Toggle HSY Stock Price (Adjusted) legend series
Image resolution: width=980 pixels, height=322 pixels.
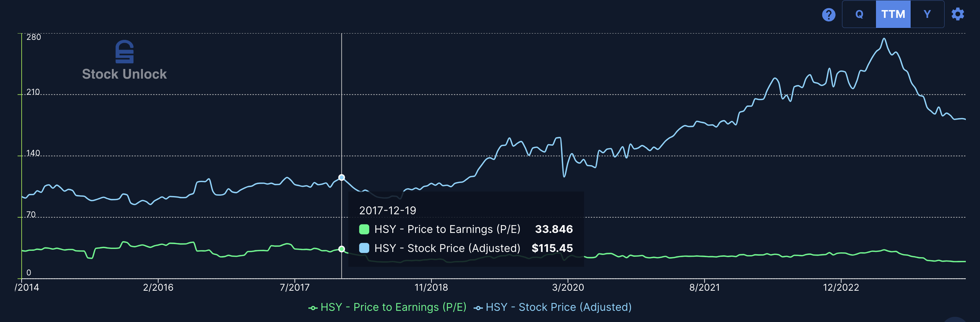[552, 307]
